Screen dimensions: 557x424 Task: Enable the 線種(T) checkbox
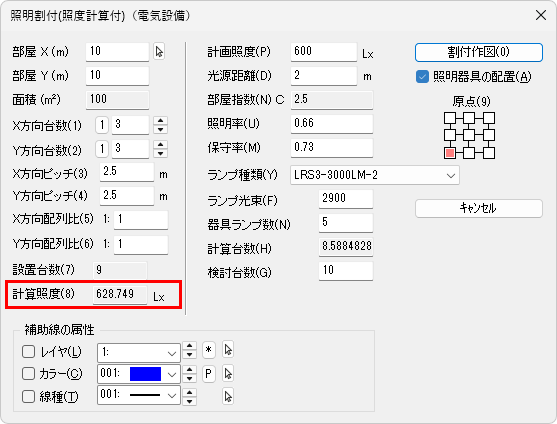click(28, 396)
